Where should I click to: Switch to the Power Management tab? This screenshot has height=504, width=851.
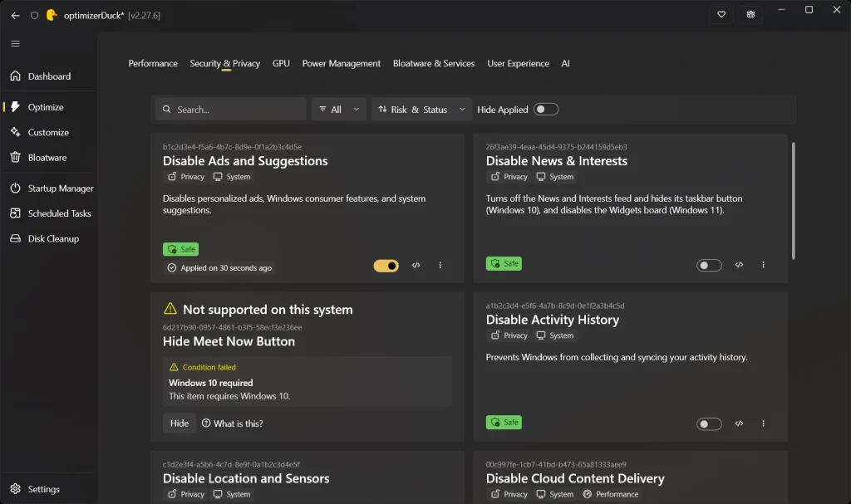point(342,63)
